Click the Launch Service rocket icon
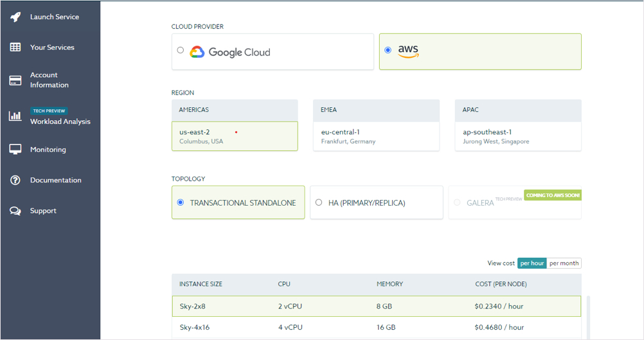The height and width of the screenshot is (340, 644). [15, 17]
